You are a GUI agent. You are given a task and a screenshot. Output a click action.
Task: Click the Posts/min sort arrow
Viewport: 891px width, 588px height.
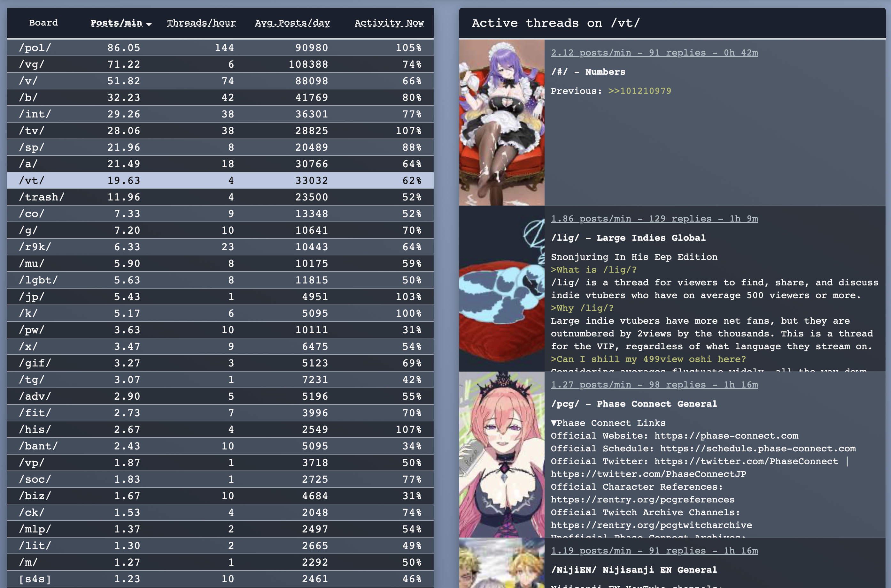click(149, 24)
